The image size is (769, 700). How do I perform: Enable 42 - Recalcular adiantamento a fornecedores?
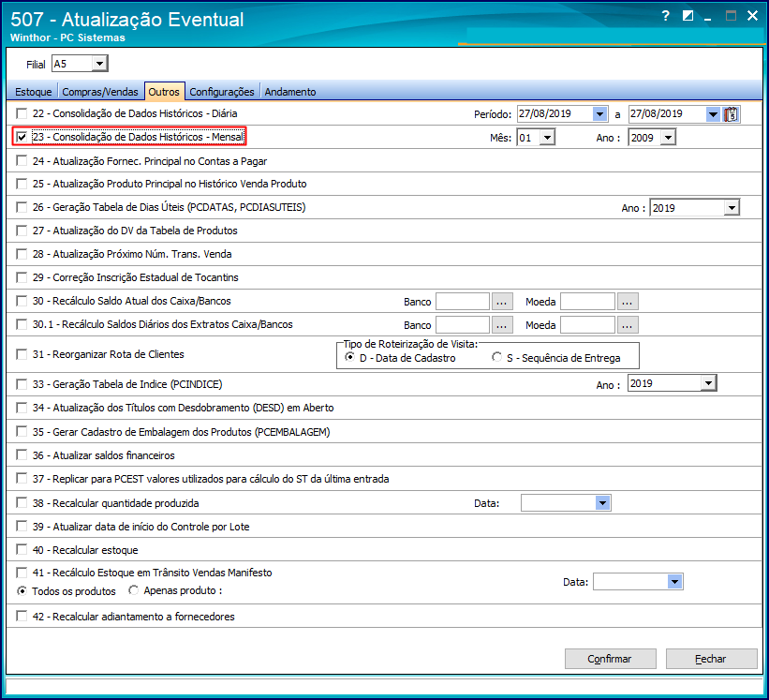pyautogui.click(x=22, y=616)
